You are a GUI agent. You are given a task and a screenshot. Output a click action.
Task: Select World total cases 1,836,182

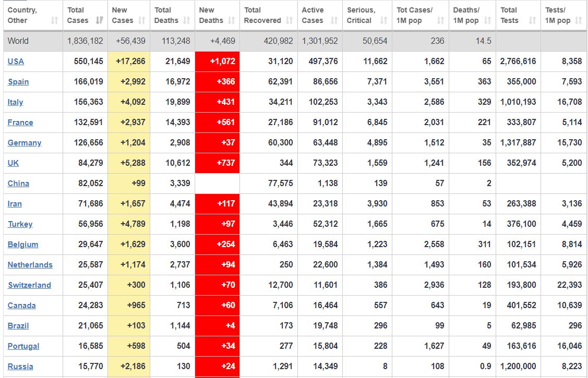(x=85, y=41)
